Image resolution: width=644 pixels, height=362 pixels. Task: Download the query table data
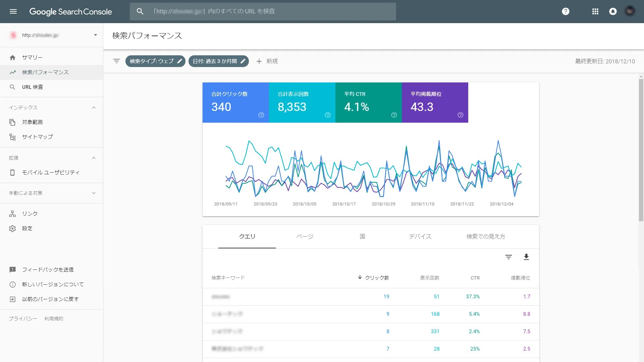526,257
